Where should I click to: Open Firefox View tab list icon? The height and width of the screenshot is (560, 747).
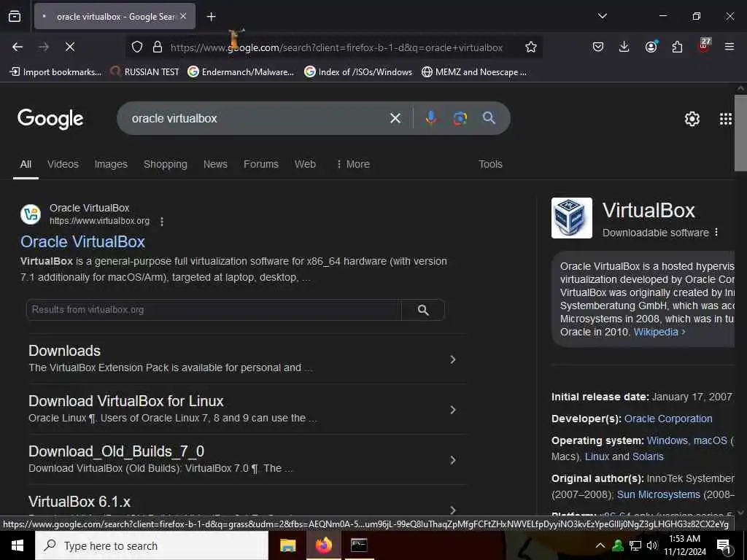[x=15, y=16]
